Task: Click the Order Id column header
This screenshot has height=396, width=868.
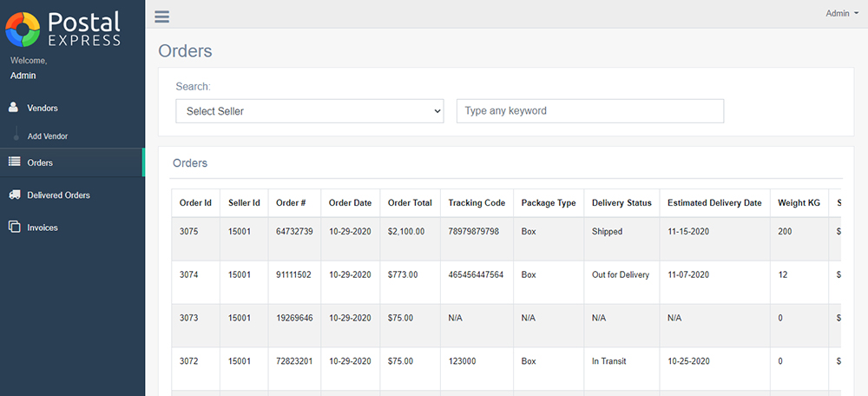Action: (195, 203)
